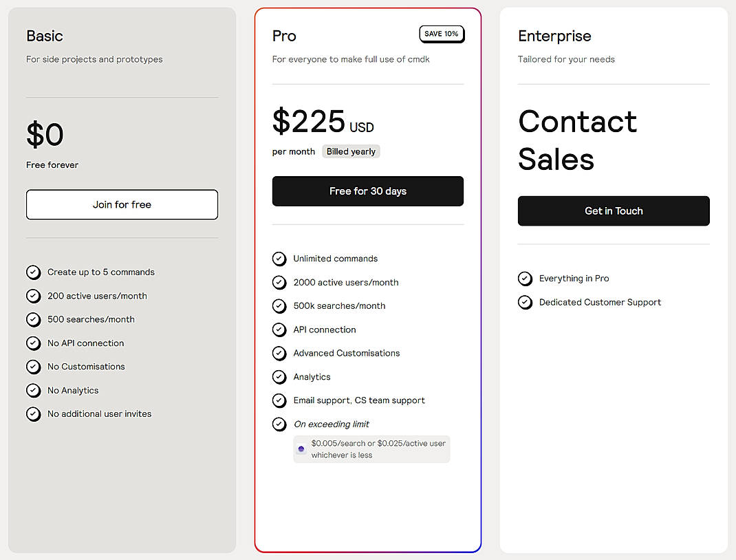Viewport: 736px width, 560px height.
Task: Click the Join for free button
Action: click(122, 204)
